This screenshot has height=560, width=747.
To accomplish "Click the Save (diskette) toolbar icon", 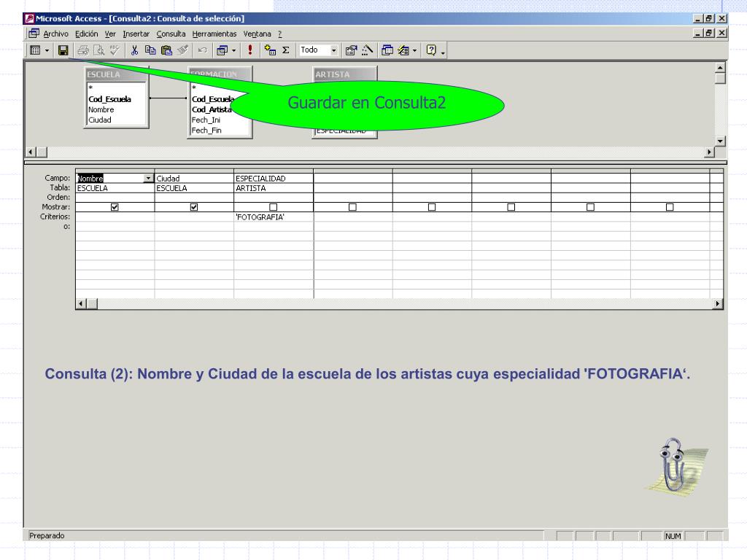I will click(63, 50).
